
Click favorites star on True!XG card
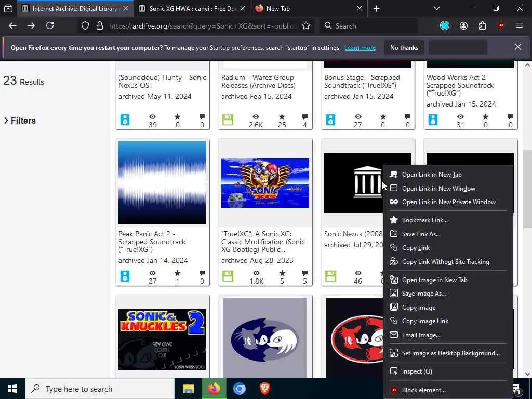click(x=282, y=273)
